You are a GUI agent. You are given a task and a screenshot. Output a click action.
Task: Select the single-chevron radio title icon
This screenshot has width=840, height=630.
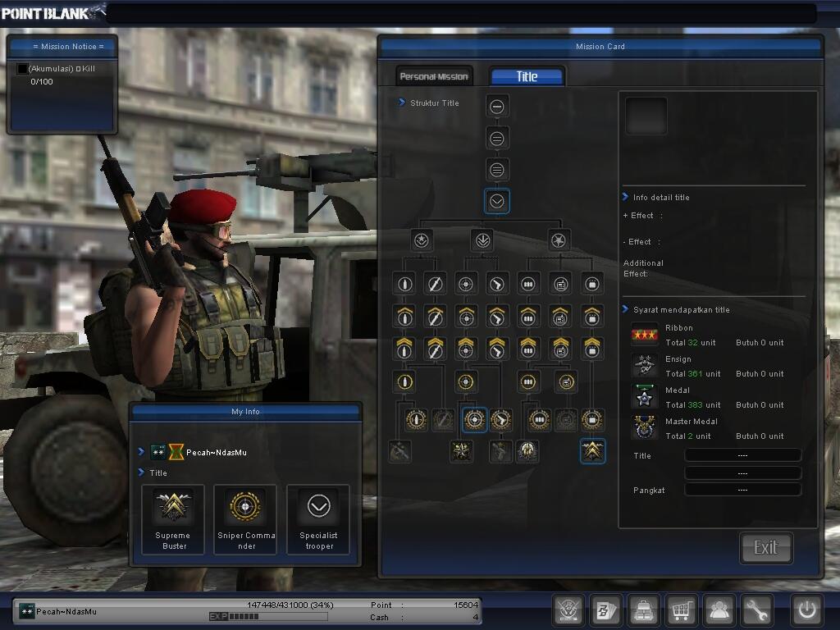[x=560, y=317]
